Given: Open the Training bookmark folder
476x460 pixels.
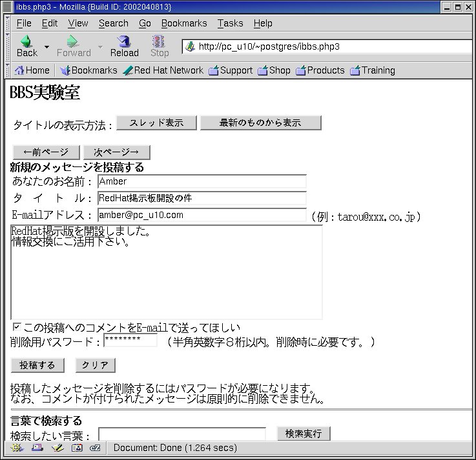Looking at the screenshot, I should (373, 70).
